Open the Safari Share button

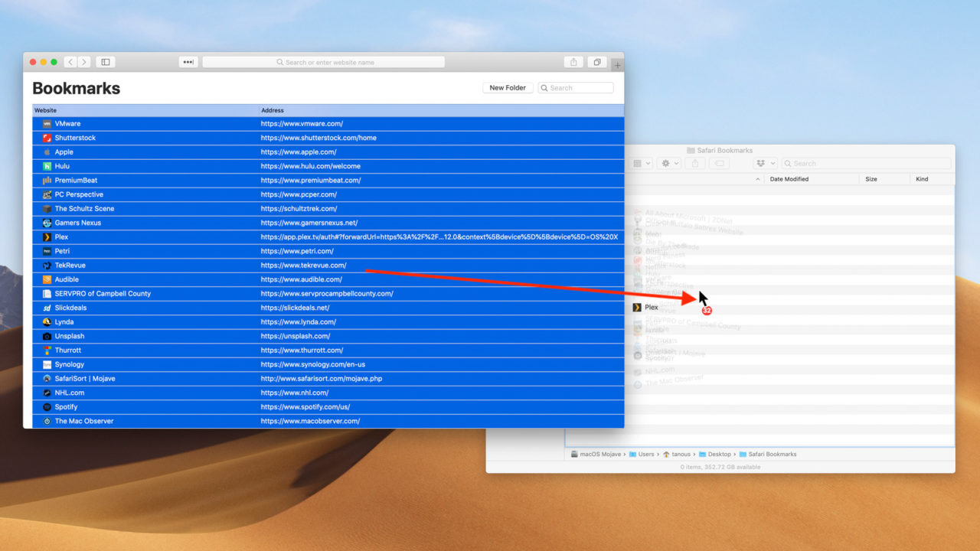pyautogui.click(x=573, y=62)
